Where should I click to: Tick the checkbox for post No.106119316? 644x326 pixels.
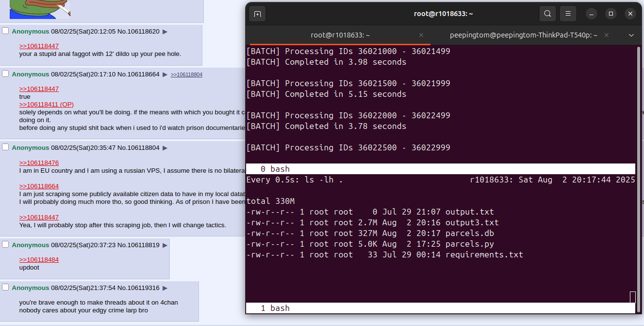click(x=6, y=288)
